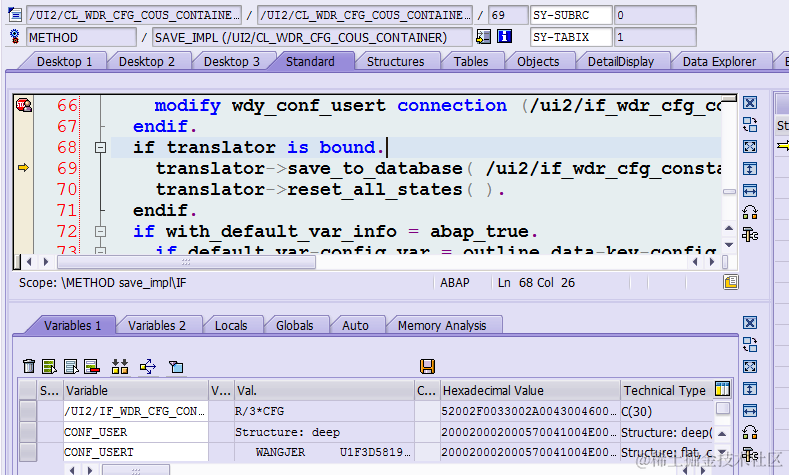The width and height of the screenshot is (789, 475).
Task: Maximize the source code tool to full screen
Action: (x=750, y=146)
